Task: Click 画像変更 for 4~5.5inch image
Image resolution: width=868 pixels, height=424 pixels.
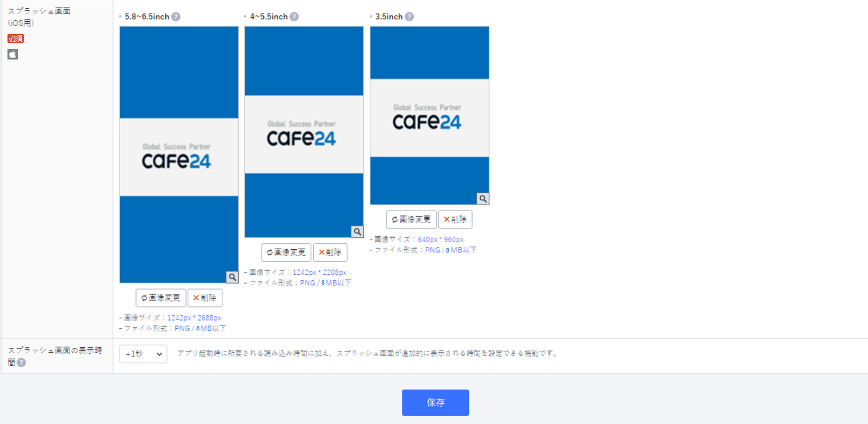Action: point(286,253)
